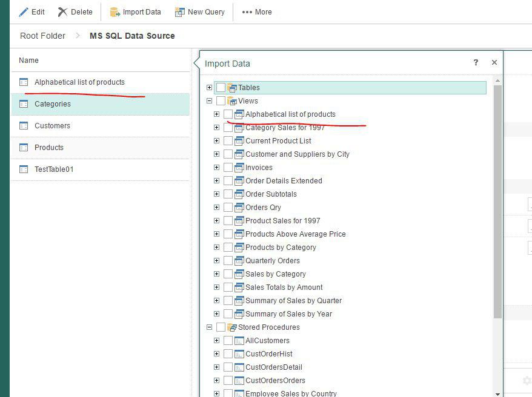532x397 pixels.
Task: Collapse the Views tree node
Action: (x=209, y=101)
